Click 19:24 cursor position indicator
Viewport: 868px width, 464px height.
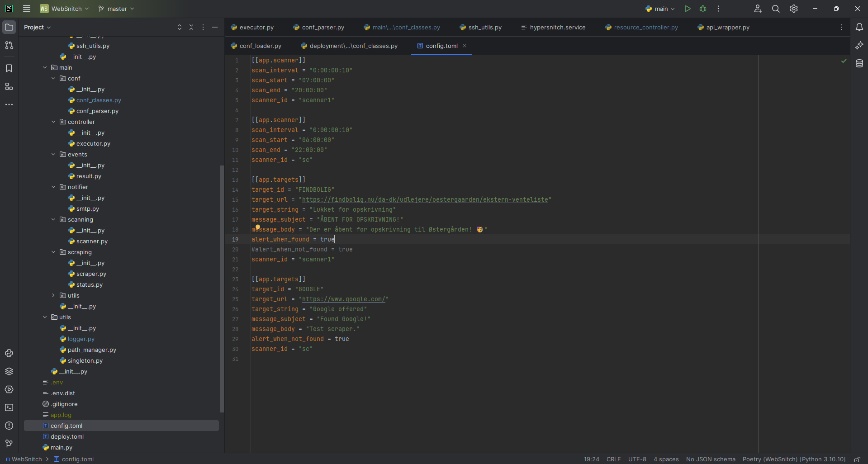pyautogui.click(x=591, y=459)
